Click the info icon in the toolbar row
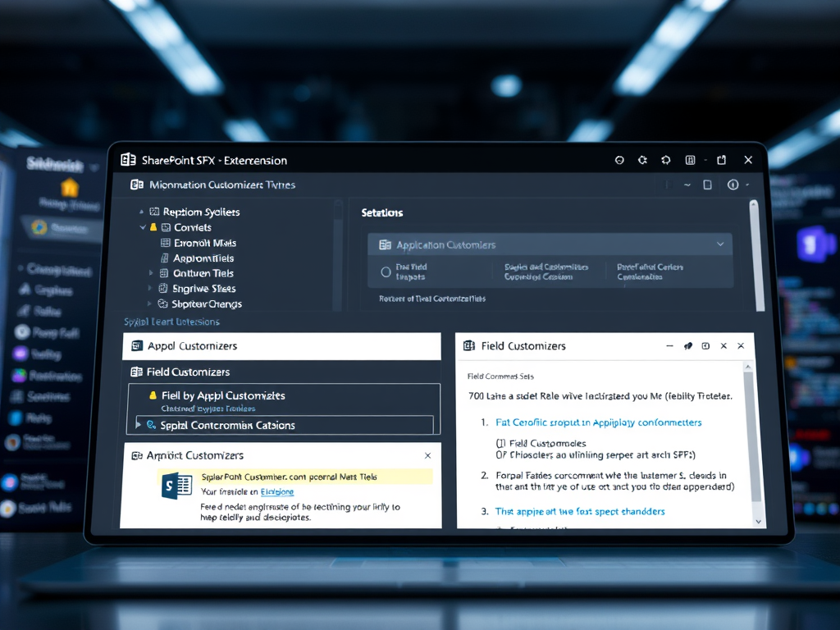 pyautogui.click(x=733, y=185)
